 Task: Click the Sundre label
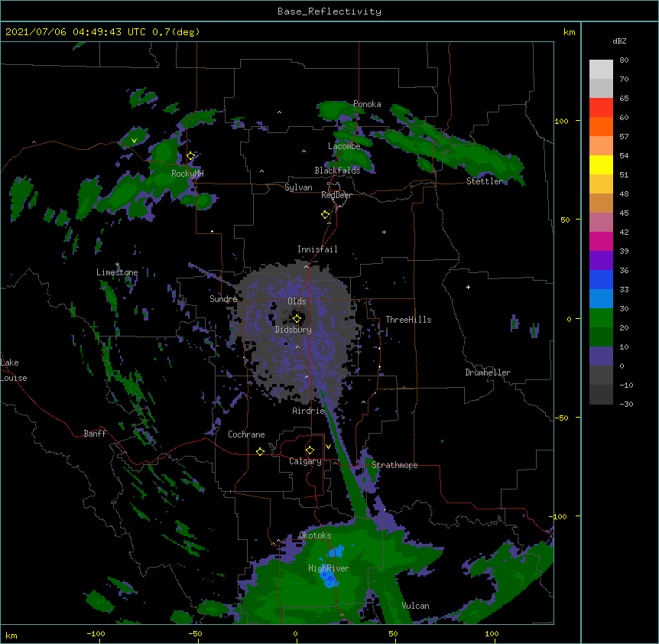223,299
